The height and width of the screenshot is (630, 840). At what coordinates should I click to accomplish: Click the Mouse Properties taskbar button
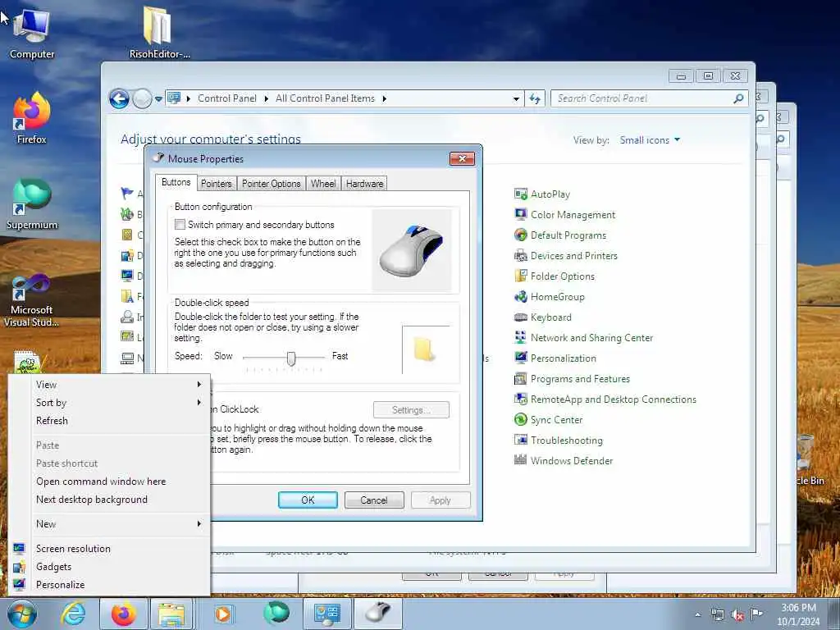click(378, 614)
